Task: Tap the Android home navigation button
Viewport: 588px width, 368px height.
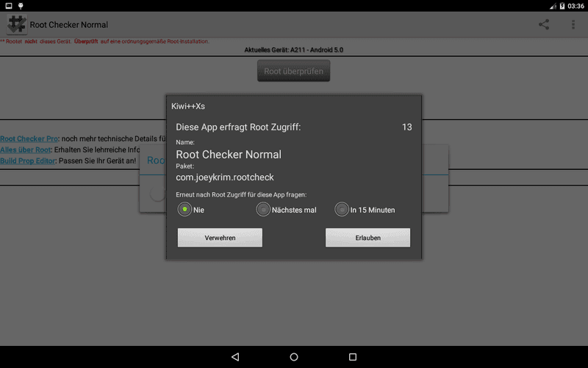Action: (294, 357)
